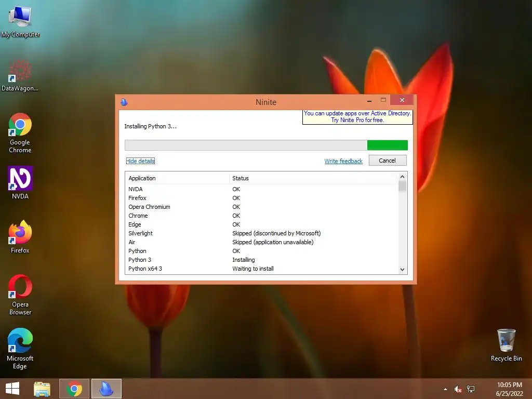This screenshot has width=532, height=399.
Task: Select the Google Chrome desktop shortcut
Action: [x=20, y=133]
